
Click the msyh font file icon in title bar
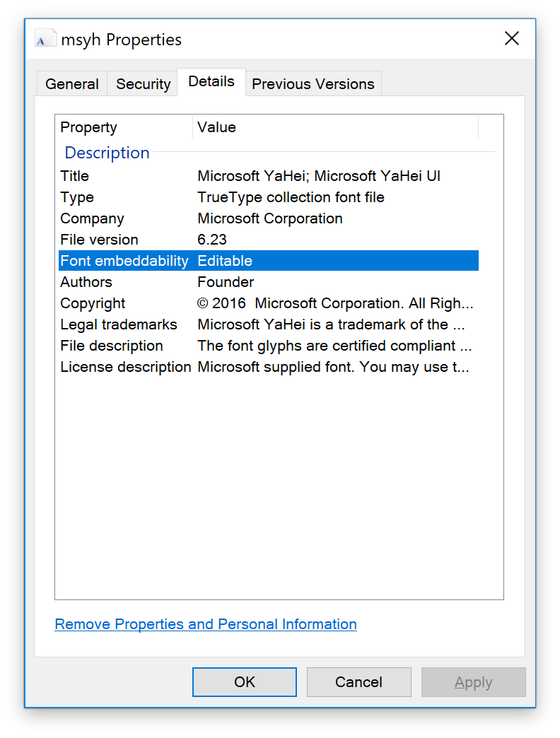pos(46,39)
